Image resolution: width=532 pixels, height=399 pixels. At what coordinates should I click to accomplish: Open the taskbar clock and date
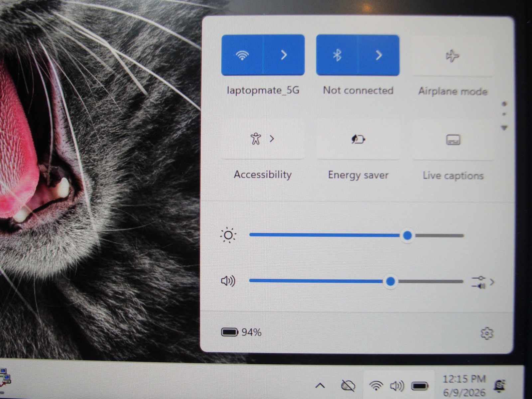tap(464, 385)
